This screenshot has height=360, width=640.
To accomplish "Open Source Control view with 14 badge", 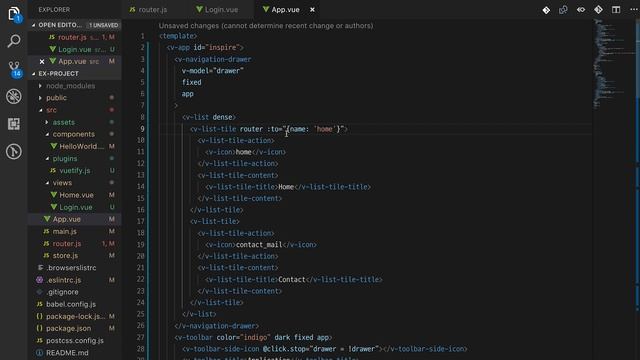I will tap(14, 69).
